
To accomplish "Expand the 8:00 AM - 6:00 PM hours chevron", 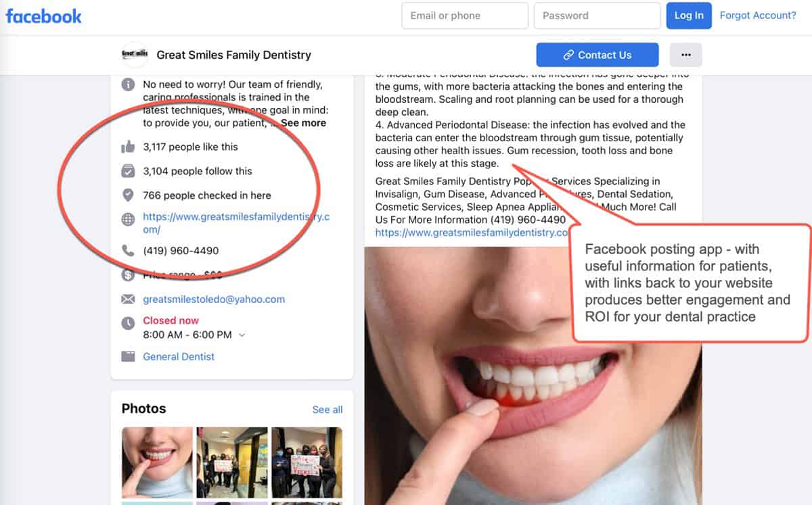I will 242,335.
